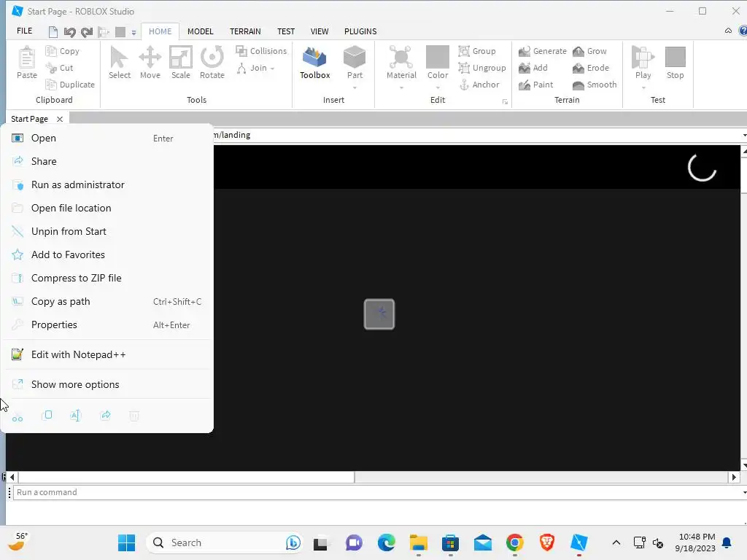Expand the Material dropdown arrow
747x560 pixels.
click(x=401, y=88)
